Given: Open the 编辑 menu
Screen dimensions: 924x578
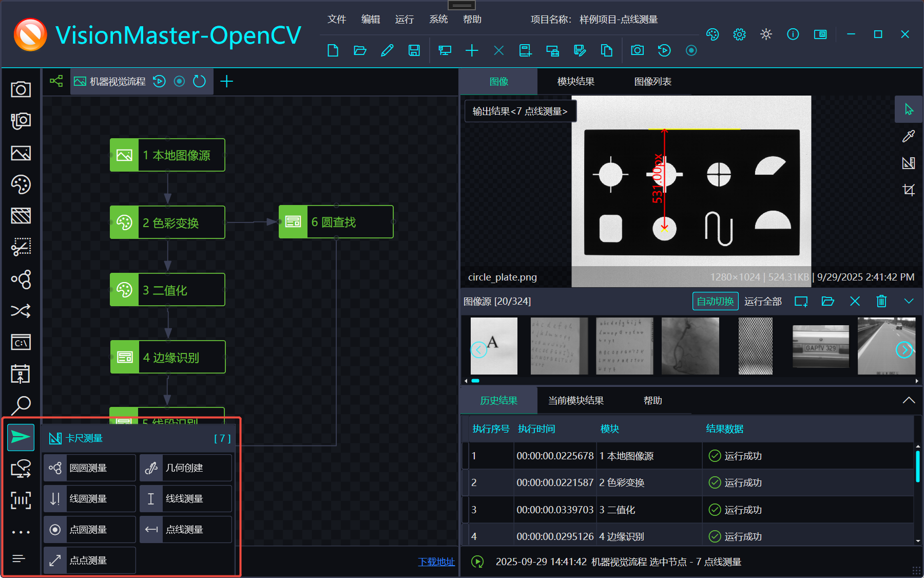Looking at the screenshot, I should pos(371,19).
